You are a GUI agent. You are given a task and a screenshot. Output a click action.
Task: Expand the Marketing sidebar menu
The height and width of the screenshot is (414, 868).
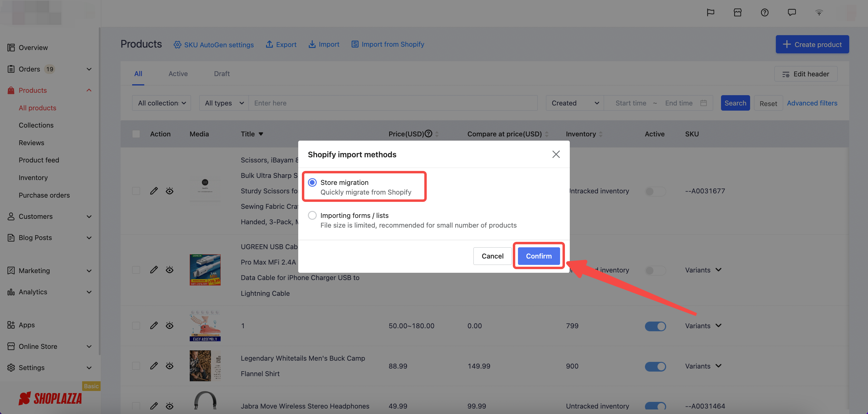click(89, 271)
